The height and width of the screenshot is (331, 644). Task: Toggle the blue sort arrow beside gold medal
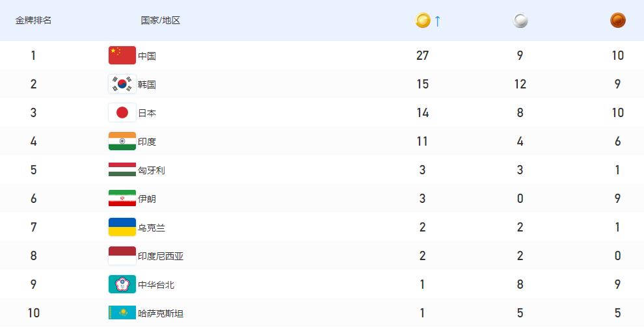click(x=438, y=21)
